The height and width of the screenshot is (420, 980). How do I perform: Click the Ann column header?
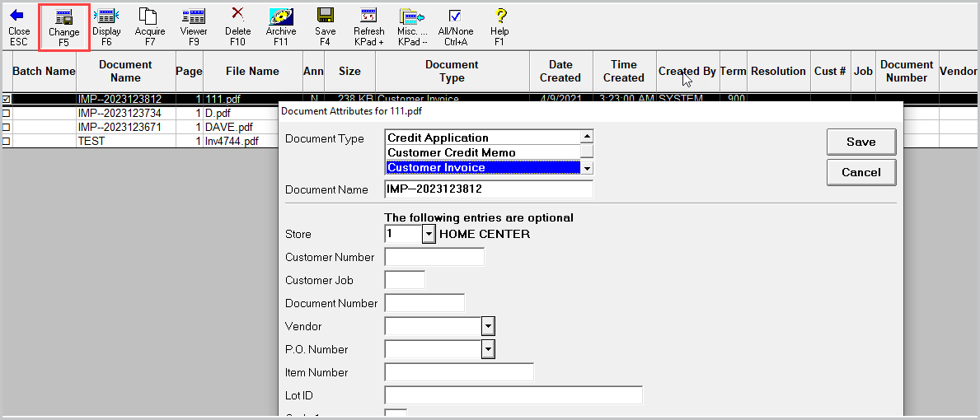pos(313,71)
